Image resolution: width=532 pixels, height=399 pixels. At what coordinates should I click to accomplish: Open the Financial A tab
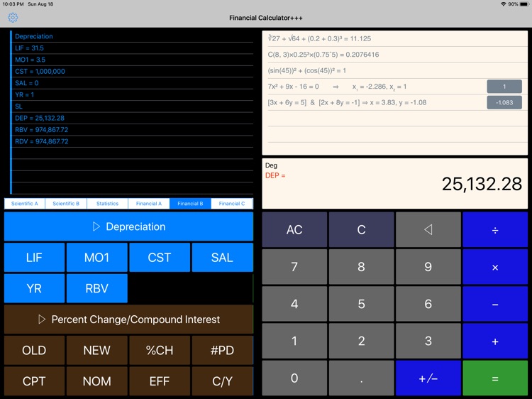(149, 204)
